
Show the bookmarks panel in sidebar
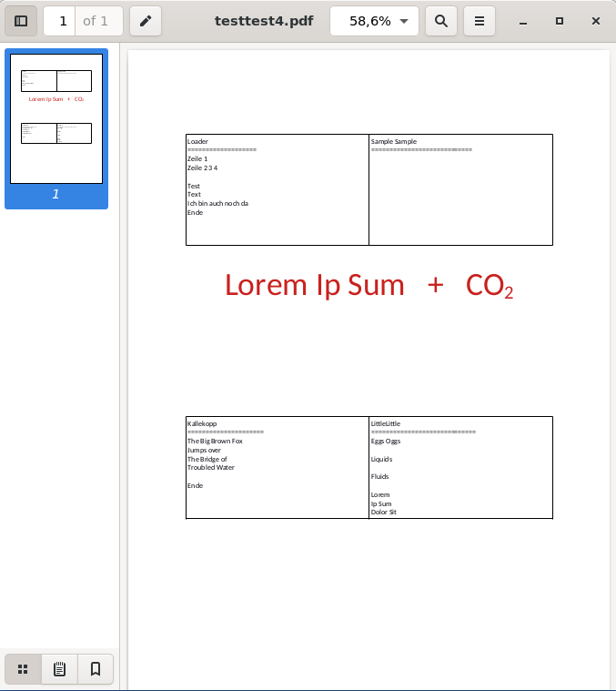pyautogui.click(x=96, y=669)
